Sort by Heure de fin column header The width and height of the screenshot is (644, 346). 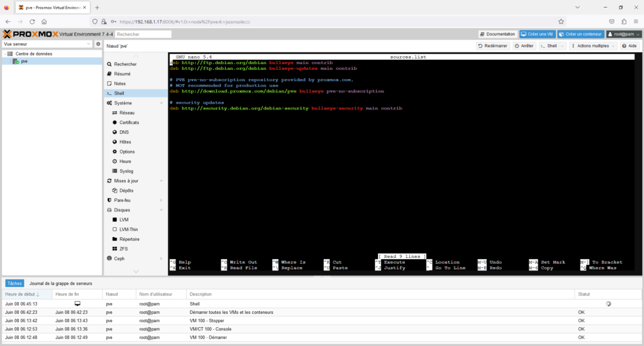tap(77, 294)
